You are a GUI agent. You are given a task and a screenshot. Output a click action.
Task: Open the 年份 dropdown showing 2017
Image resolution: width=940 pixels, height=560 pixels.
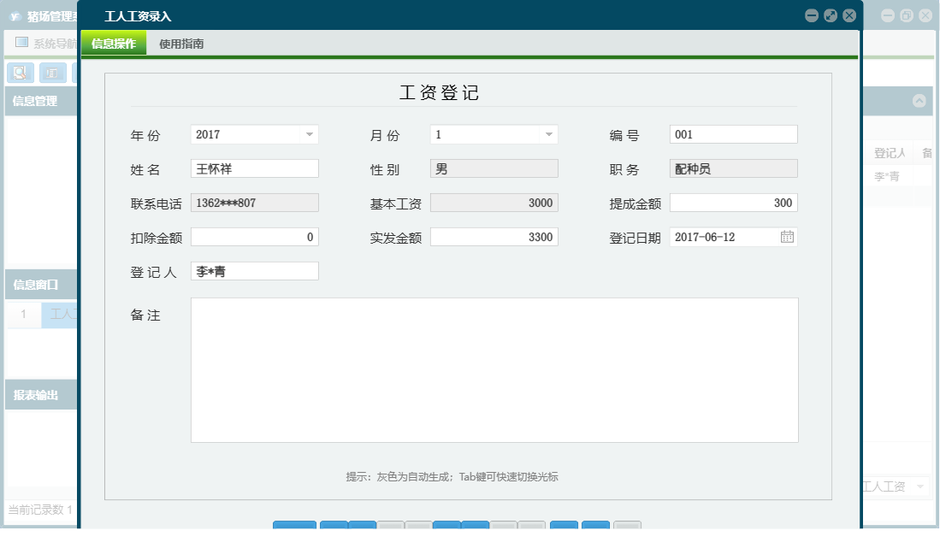coord(310,134)
